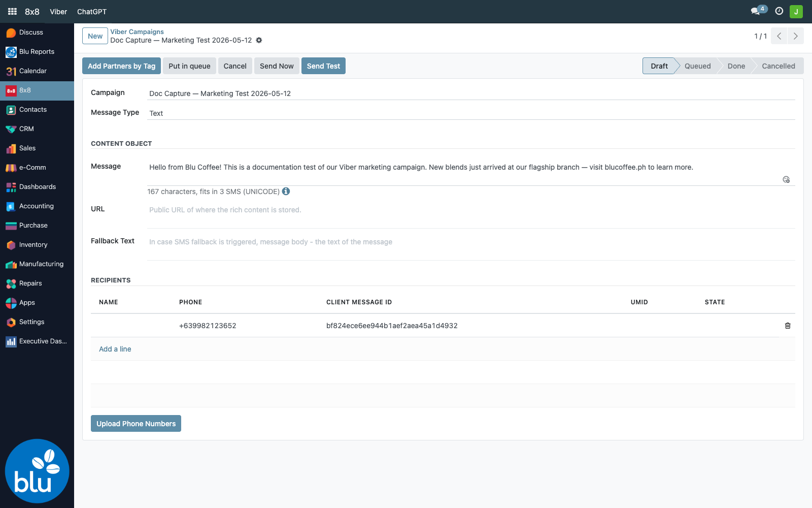Sort by Client Message ID column

click(359, 302)
